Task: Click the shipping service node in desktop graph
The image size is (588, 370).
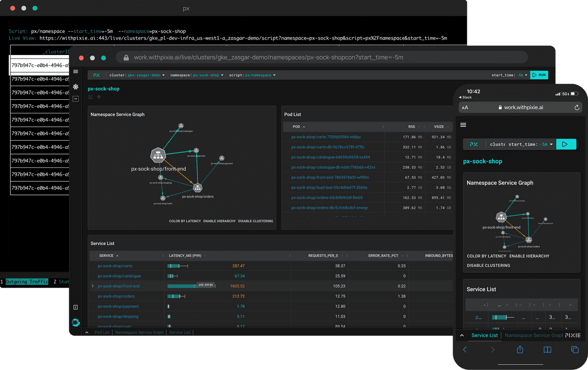Action: coord(161,177)
